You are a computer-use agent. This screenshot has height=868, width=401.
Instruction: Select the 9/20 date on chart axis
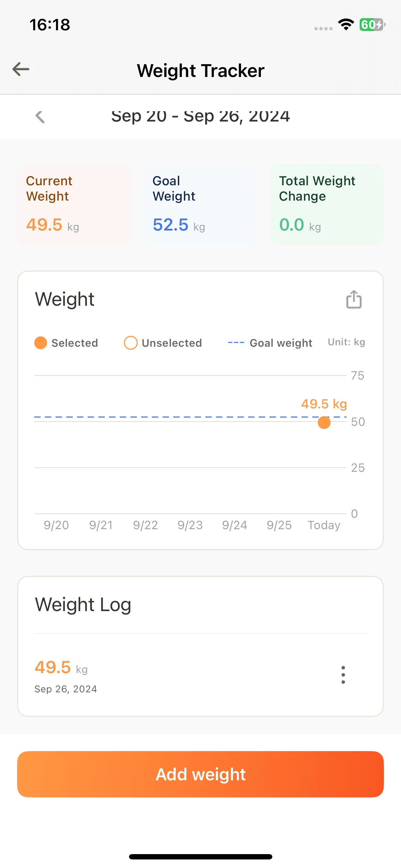(56, 525)
